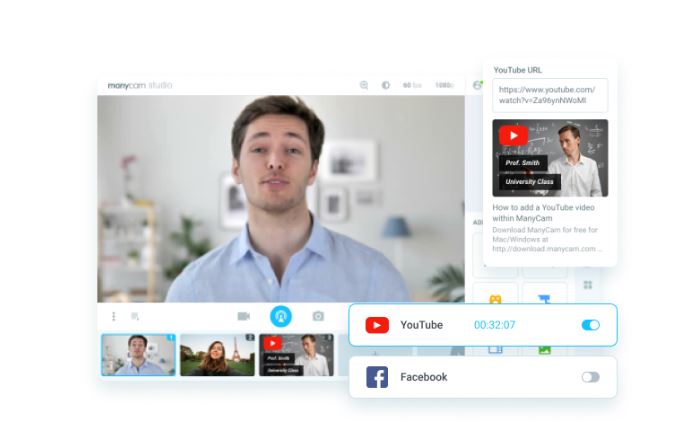The height and width of the screenshot is (439, 685).
Task: Click the 00:32:07 stream timer
Action: pyautogui.click(x=495, y=325)
